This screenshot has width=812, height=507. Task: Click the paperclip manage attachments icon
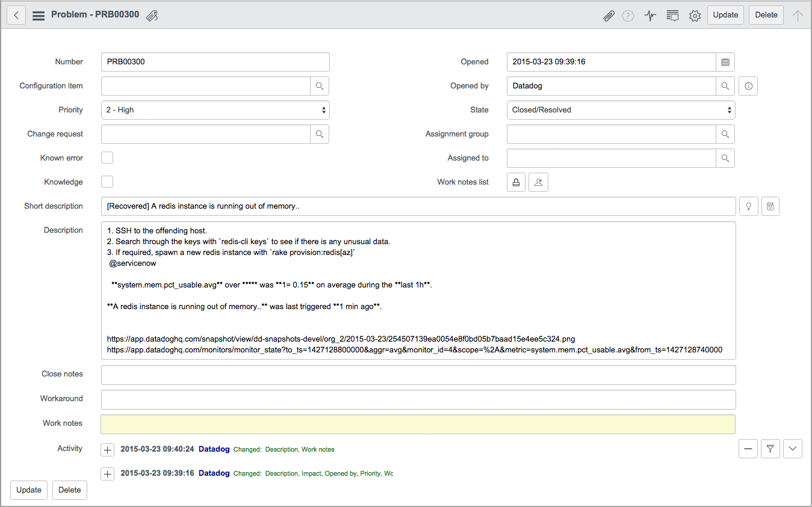point(609,16)
